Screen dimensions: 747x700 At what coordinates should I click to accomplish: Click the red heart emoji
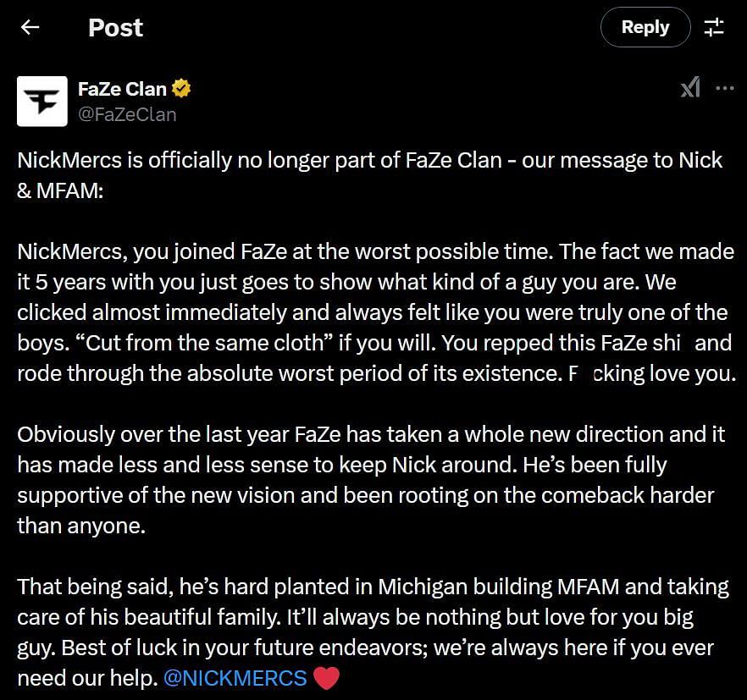[x=326, y=678]
